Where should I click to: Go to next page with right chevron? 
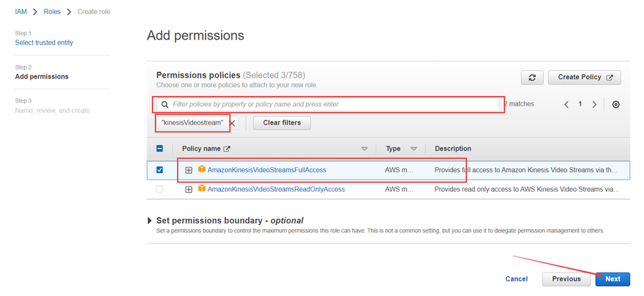tap(594, 105)
